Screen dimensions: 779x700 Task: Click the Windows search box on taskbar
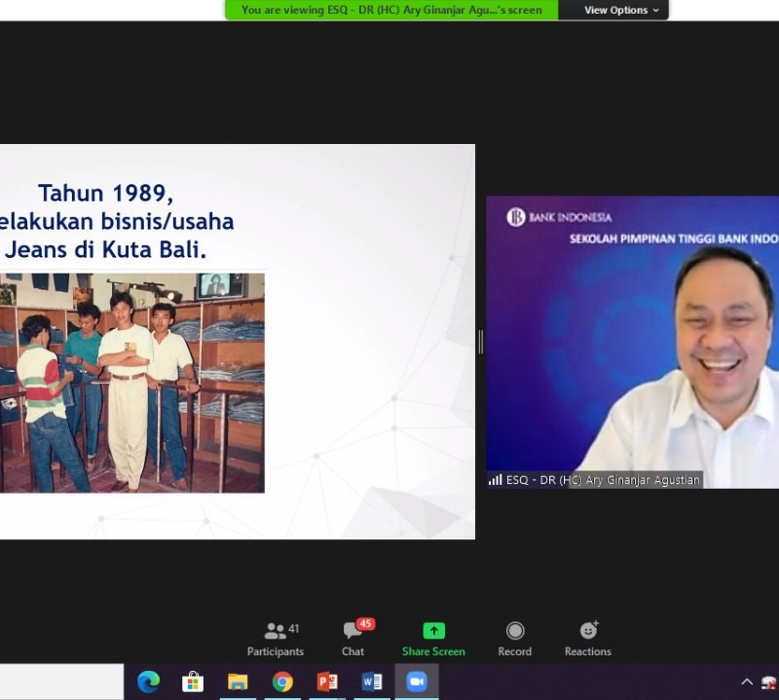coord(60,682)
